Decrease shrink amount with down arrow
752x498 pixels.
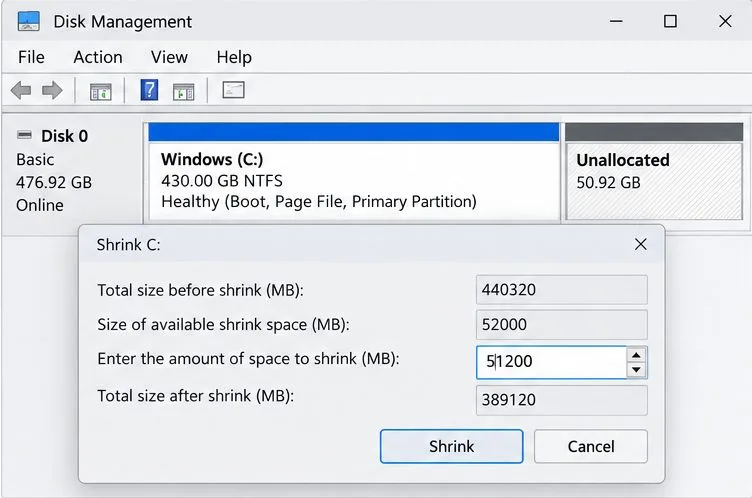636,370
